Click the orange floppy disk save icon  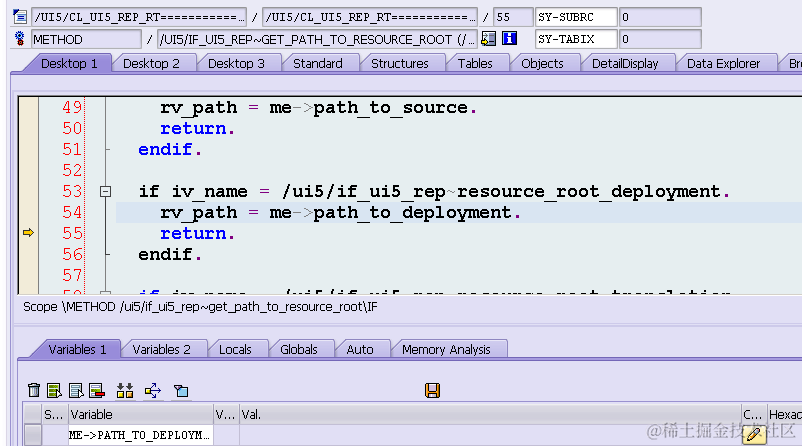(x=432, y=390)
